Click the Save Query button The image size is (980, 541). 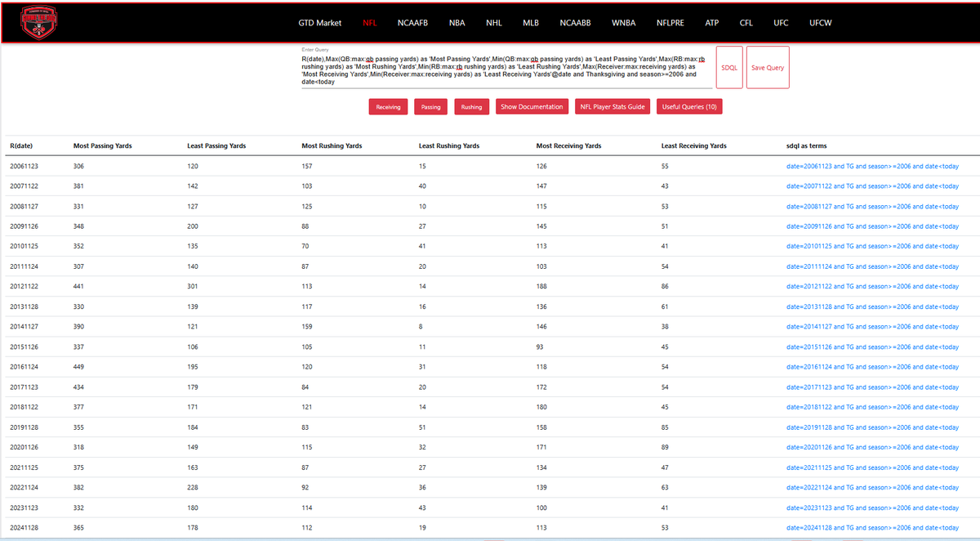click(x=768, y=68)
